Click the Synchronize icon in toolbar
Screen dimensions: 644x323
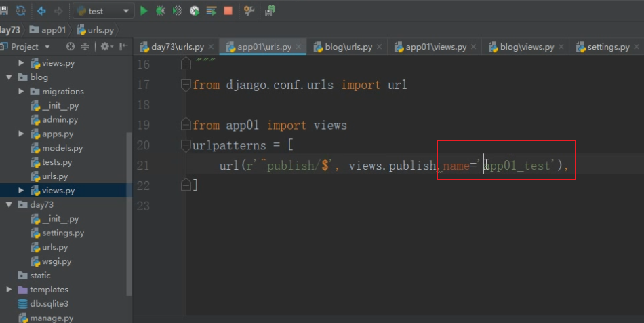(20, 11)
